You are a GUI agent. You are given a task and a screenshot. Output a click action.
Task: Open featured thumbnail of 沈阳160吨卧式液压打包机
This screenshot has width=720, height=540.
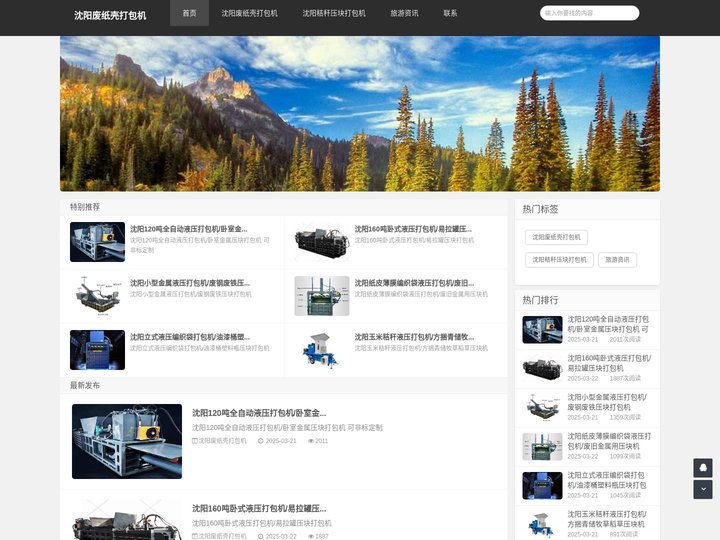click(321, 242)
